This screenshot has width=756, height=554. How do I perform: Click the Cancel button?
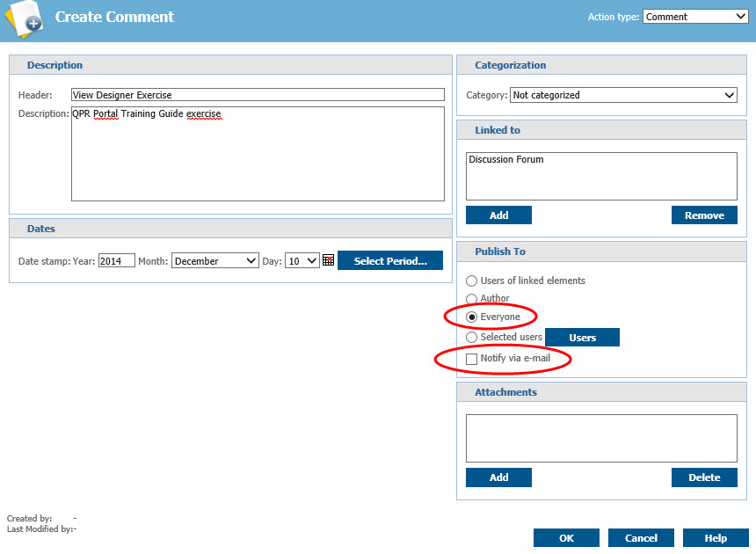pyautogui.click(x=641, y=538)
